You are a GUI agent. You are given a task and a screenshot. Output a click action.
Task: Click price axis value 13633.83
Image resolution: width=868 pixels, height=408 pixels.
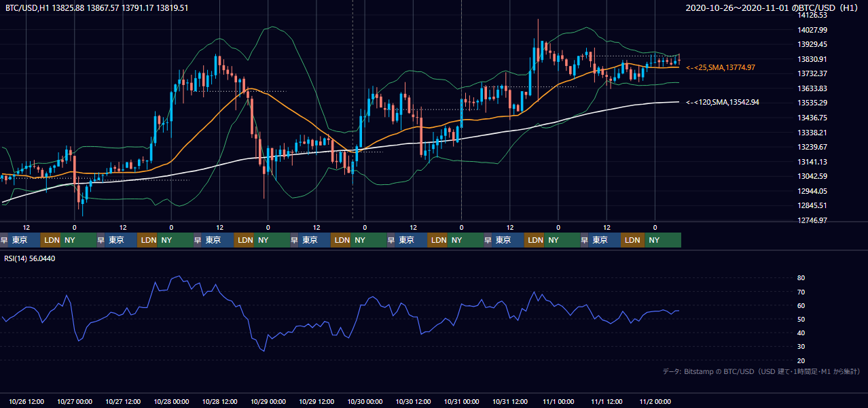[x=812, y=88]
